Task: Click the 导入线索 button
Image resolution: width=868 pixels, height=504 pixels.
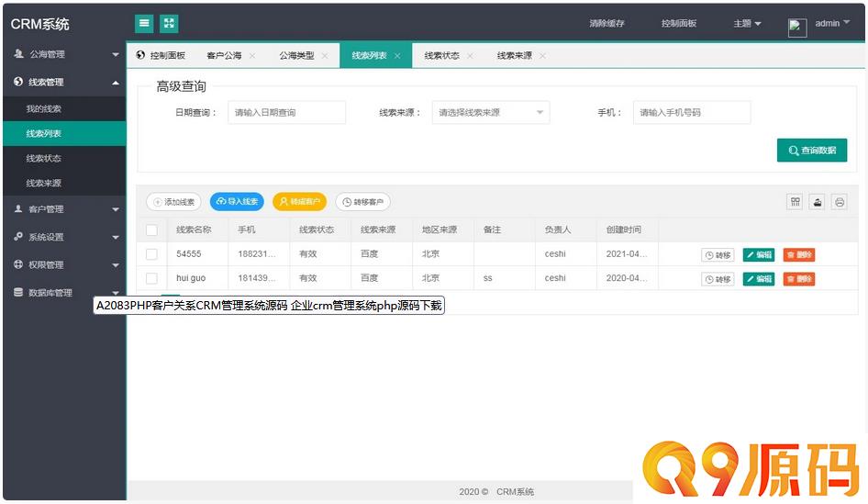Action: coord(237,202)
